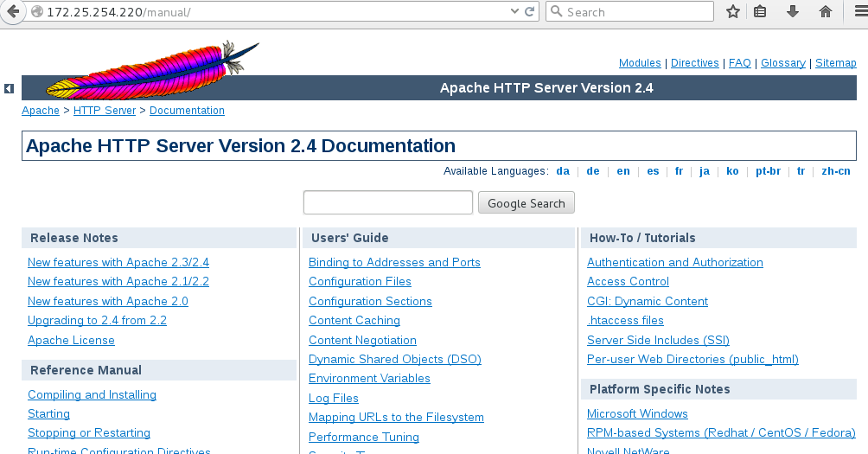The height and width of the screenshot is (454, 868).
Task: Open New features with Apache 2.3/2.4
Action: (x=118, y=262)
